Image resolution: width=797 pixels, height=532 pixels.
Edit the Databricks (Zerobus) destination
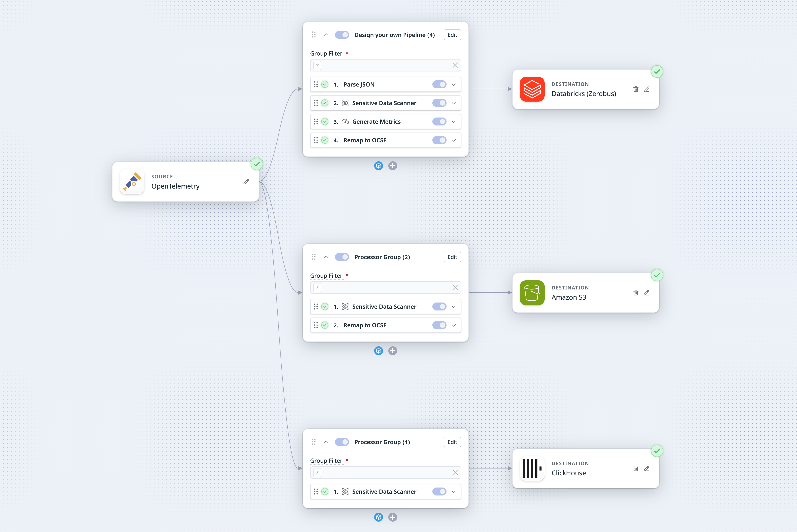[x=647, y=89]
